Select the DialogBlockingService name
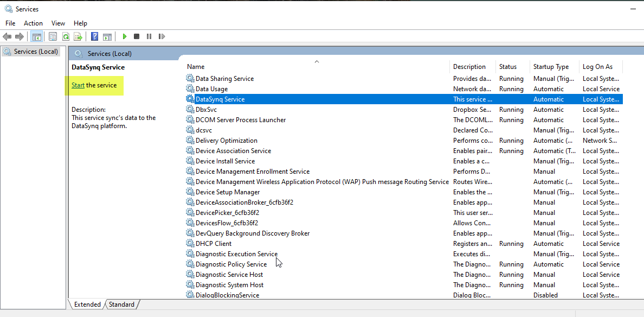Viewport: 644px width, 317px height. pos(228,295)
